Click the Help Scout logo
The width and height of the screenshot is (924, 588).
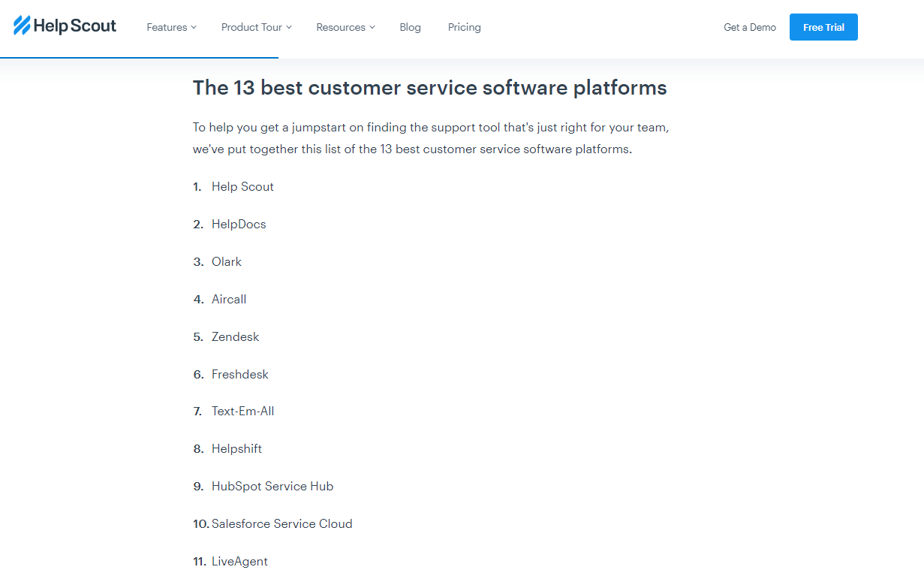(x=65, y=26)
